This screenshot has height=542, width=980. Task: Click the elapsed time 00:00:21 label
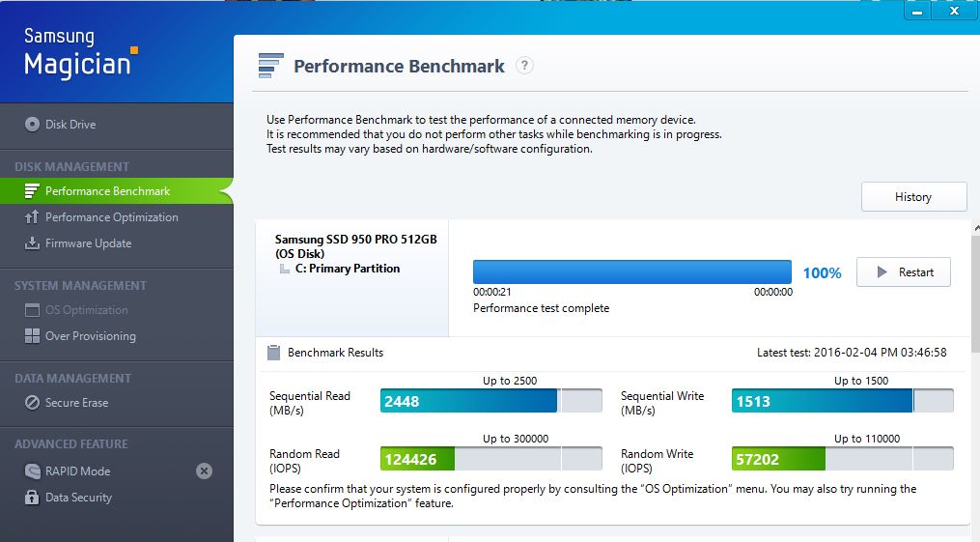491,292
